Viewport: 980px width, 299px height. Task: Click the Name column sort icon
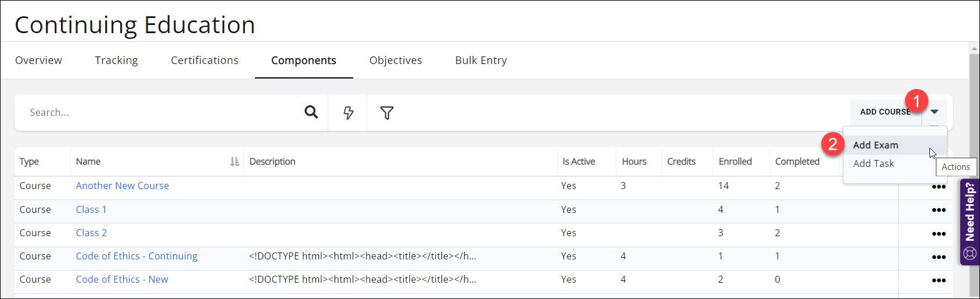[235, 162]
